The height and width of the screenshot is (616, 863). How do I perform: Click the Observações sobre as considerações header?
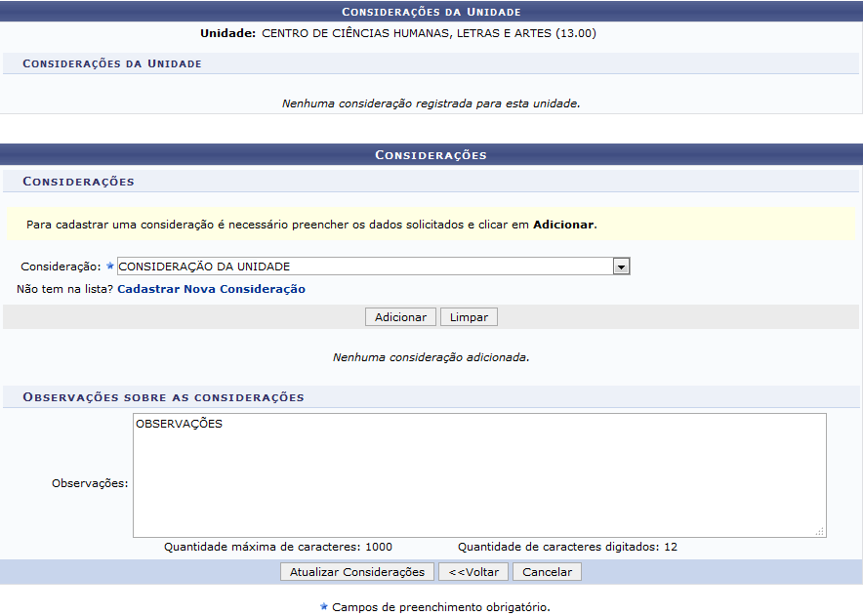(x=163, y=397)
